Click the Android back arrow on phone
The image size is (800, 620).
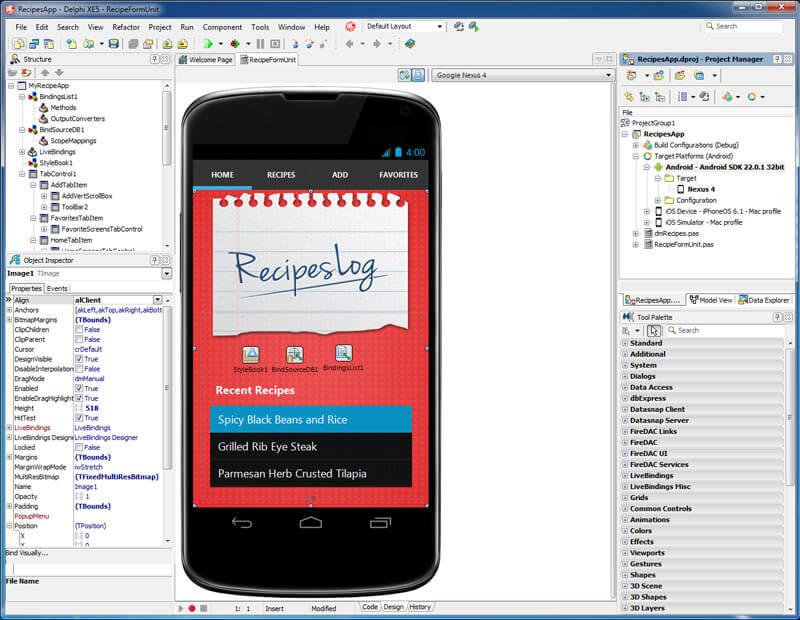click(x=242, y=523)
